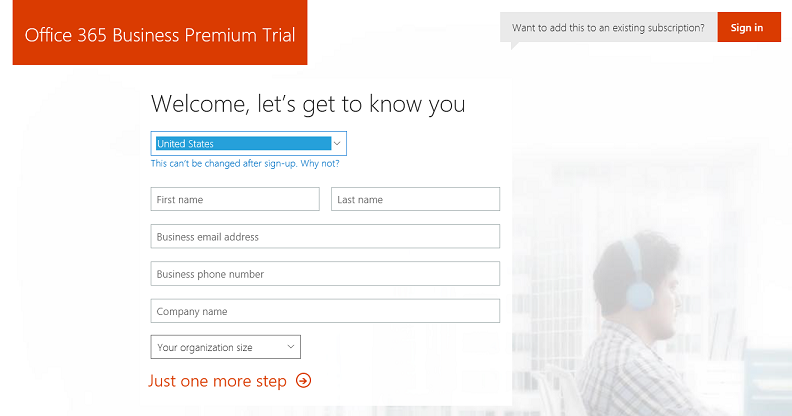
Task: Click the Office 365 Business Premium Trial banner
Action: (160, 35)
